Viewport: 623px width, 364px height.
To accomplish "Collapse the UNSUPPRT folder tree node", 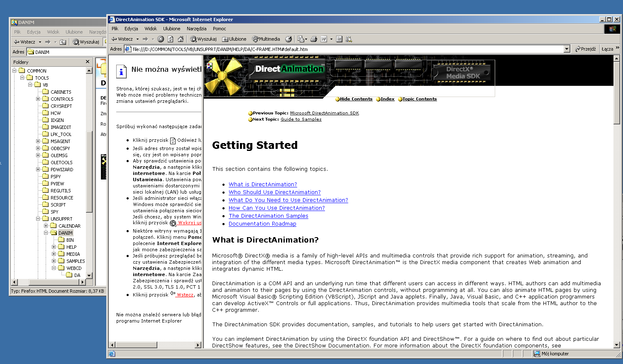I will (38, 219).
